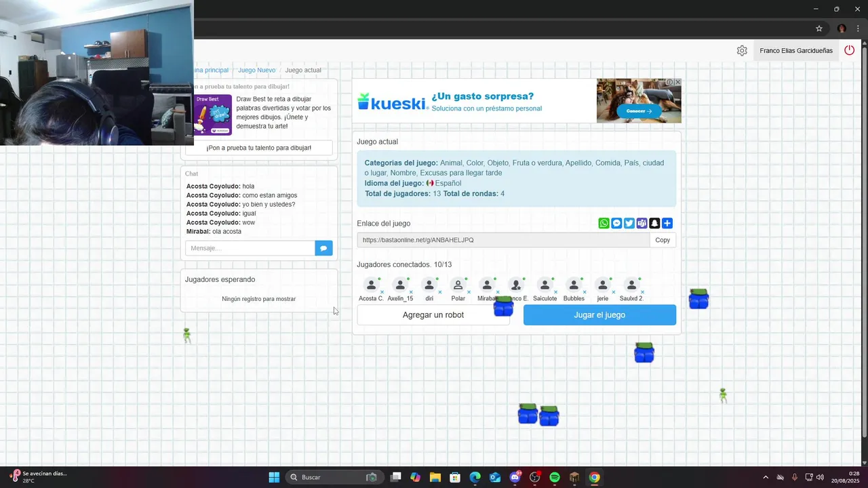Open Discord from taskbar
868x488 pixels.
(x=515, y=477)
